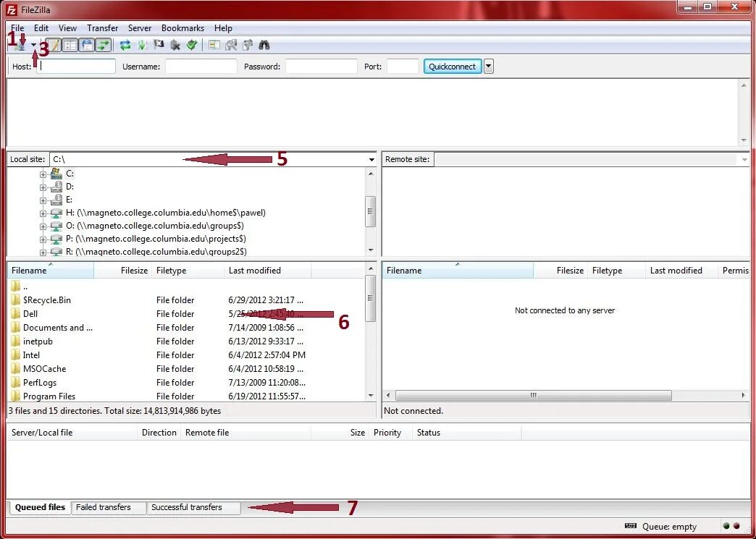This screenshot has width=756, height=539.
Task: Toggle processing of the transfer queue
Action: coord(142,46)
